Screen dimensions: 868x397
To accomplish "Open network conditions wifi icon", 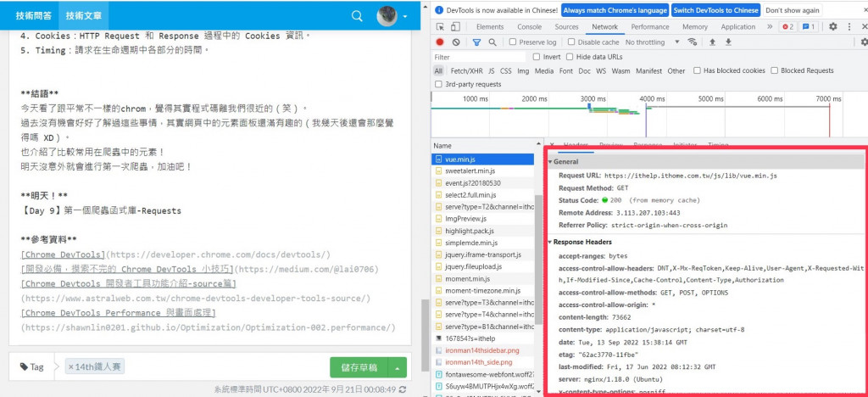I will click(x=692, y=42).
